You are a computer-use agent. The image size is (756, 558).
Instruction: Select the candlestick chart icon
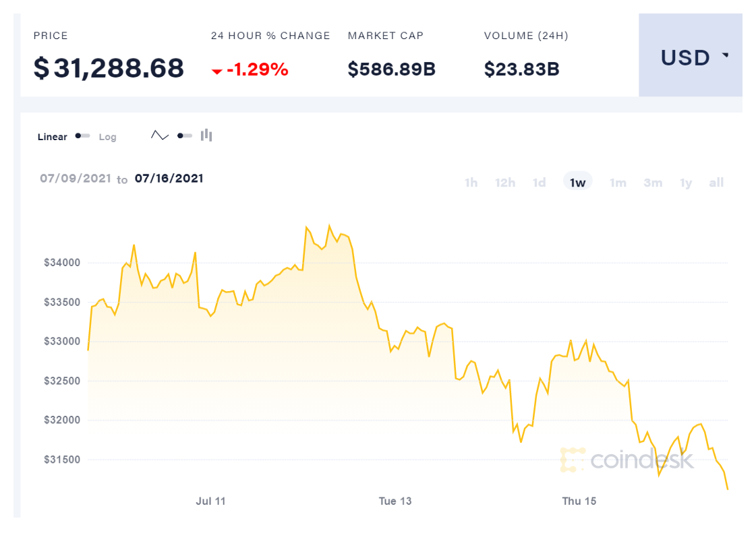click(206, 135)
